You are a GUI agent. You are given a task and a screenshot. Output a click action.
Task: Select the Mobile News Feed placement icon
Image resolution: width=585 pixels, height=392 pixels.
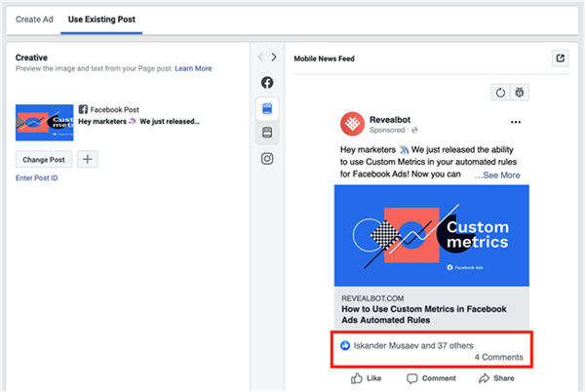click(x=267, y=107)
